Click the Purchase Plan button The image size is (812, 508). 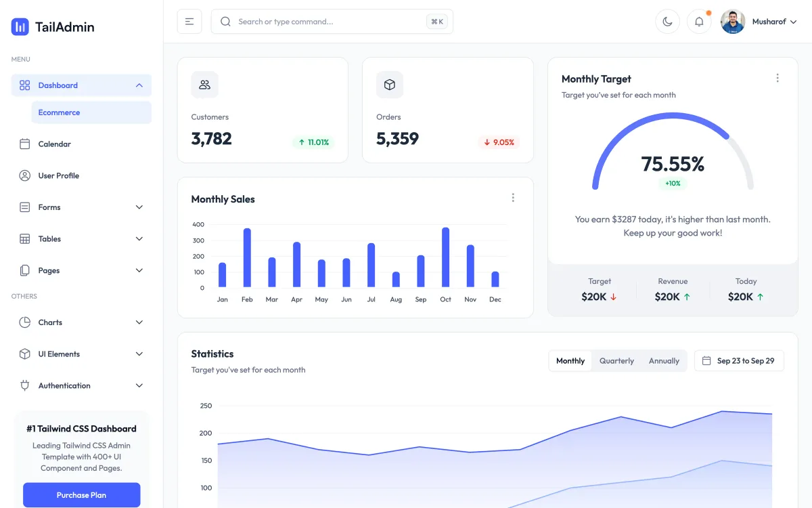click(82, 495)
